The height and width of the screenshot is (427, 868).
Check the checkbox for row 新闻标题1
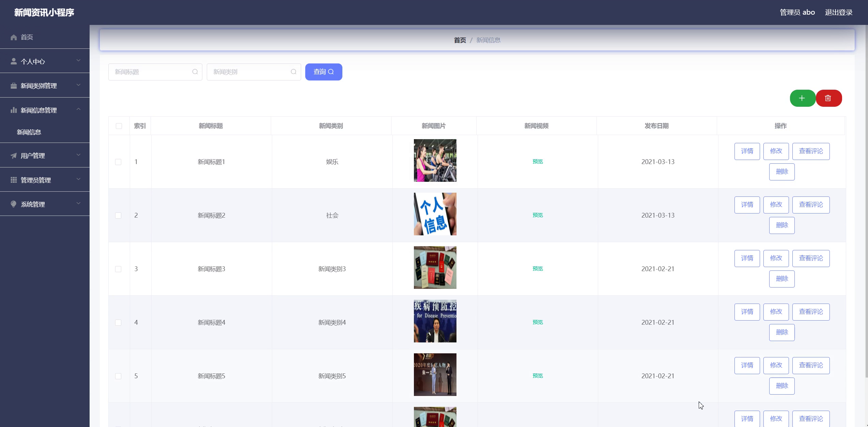(118, 162)
